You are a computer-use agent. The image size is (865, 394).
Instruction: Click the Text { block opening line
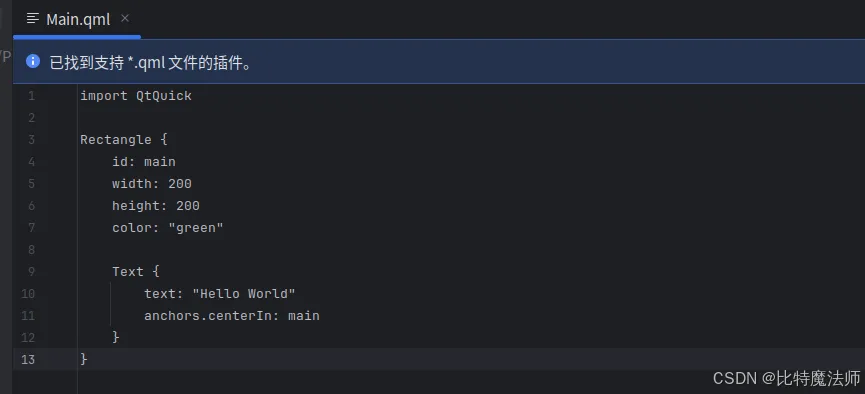pos(136,272)
